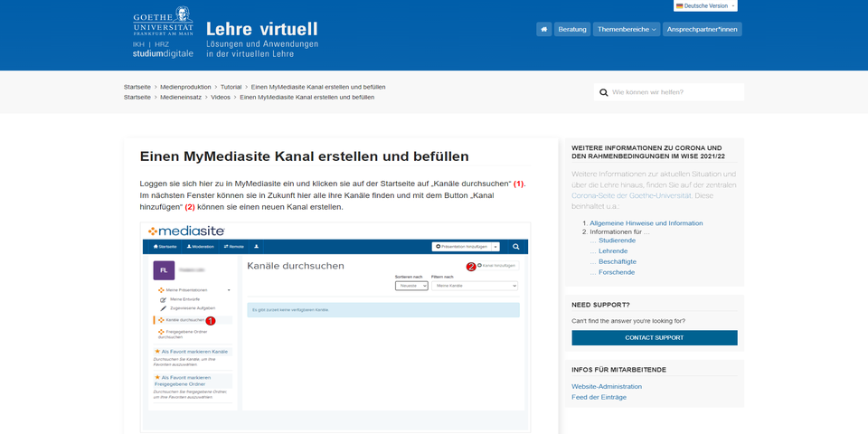Viewport: 868px width, 434px height.
Task: Click the INFOS FÜR MITARBEITENDE heading
Action: point(618,370)
